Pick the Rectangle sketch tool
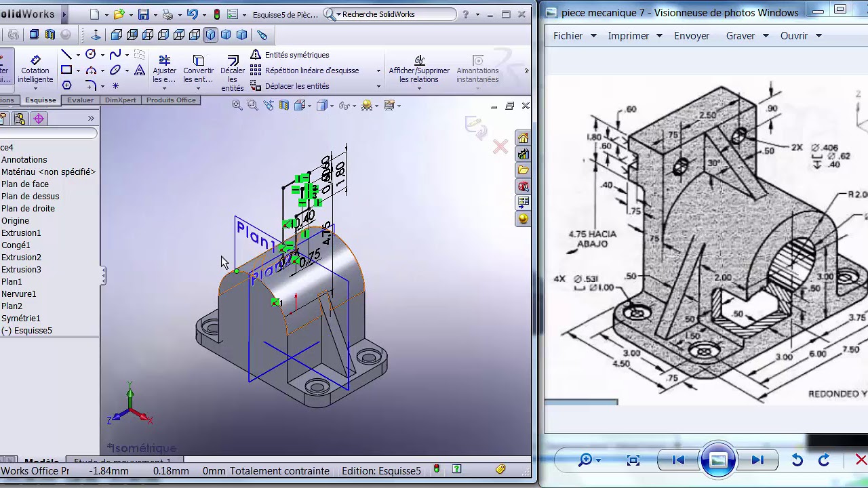 pos(66,70)
